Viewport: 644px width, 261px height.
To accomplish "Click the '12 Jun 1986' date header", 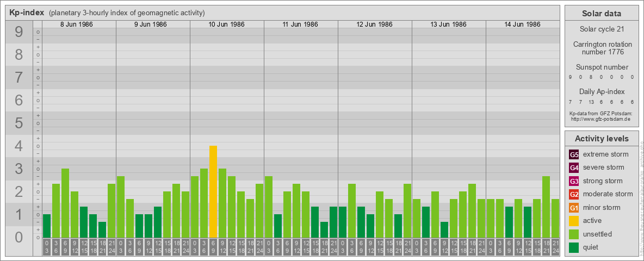I will 374,24.
